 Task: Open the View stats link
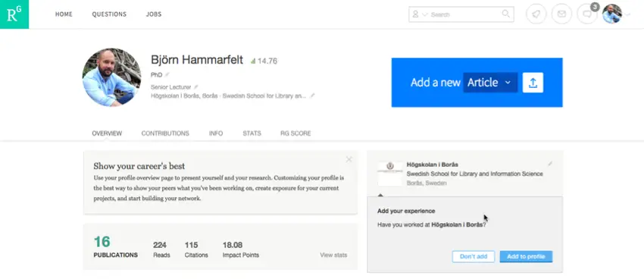[x=333, y=255]
